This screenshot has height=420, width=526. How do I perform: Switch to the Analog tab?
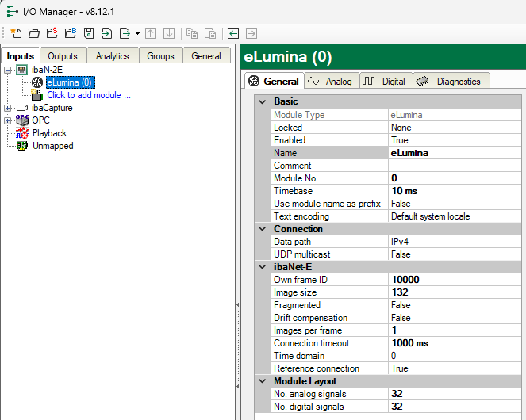[330, 81]
